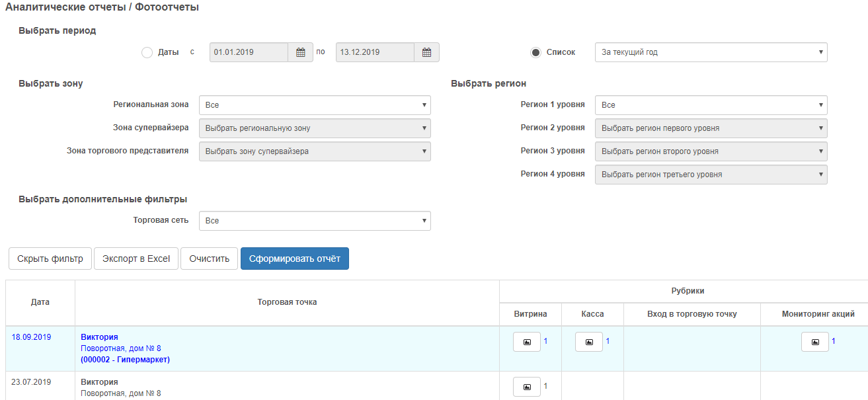Viewport: 868px width, 400px height.
Task: Open the Виктория store link dated 18.09.2019
Action: 99,337
